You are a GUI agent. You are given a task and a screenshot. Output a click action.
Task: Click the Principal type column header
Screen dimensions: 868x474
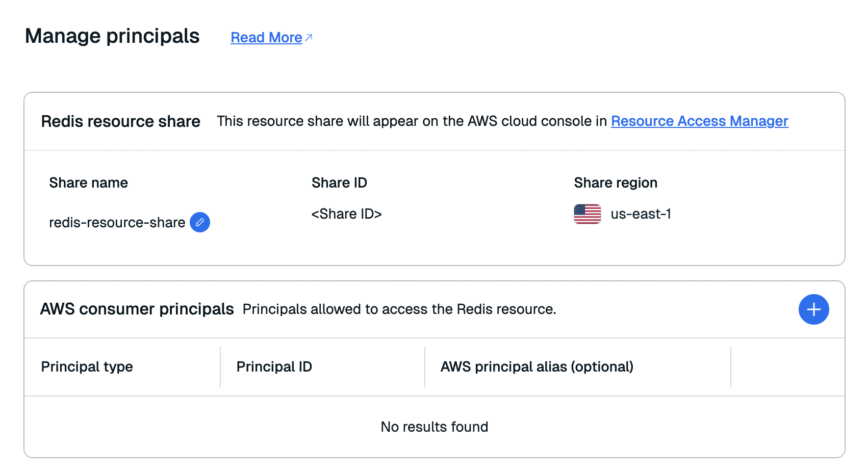point(87,367)
